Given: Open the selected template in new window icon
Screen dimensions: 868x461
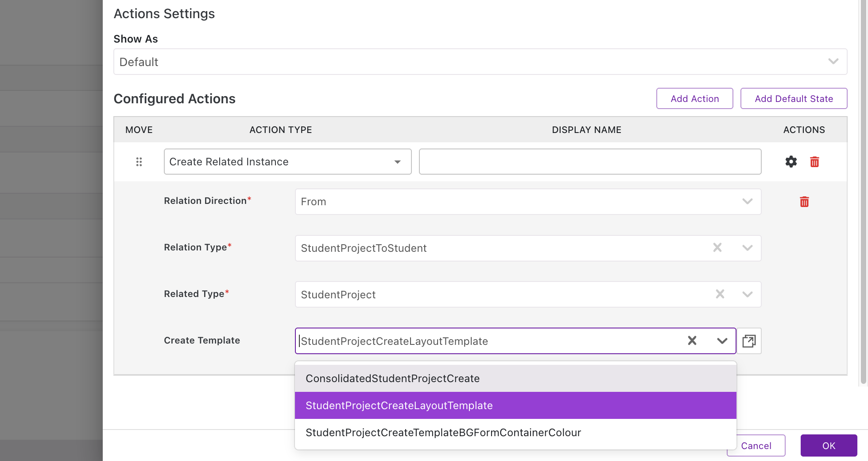Looking at the screenshot, I should [x=749, y=341].
